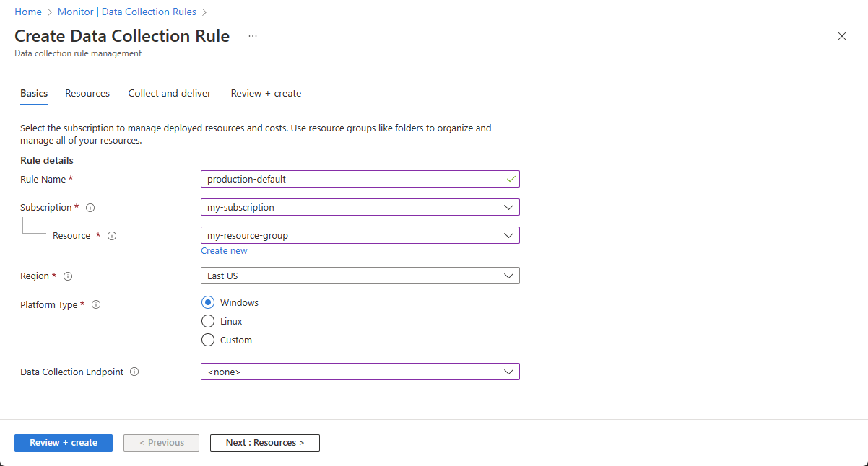Choose the Custom platform type
Screen dimensions: 868x466
tap(208, 340)
